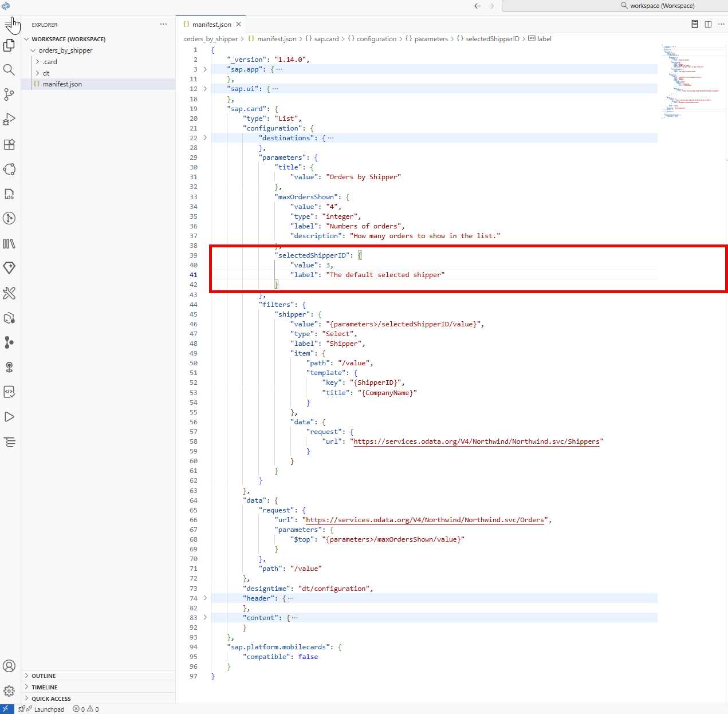Image resolution: width=728 pixels, height=714 pixels.
Task: Open editor More Actions ellipsis
Action: pyautogui.click(x=721, y=24)
